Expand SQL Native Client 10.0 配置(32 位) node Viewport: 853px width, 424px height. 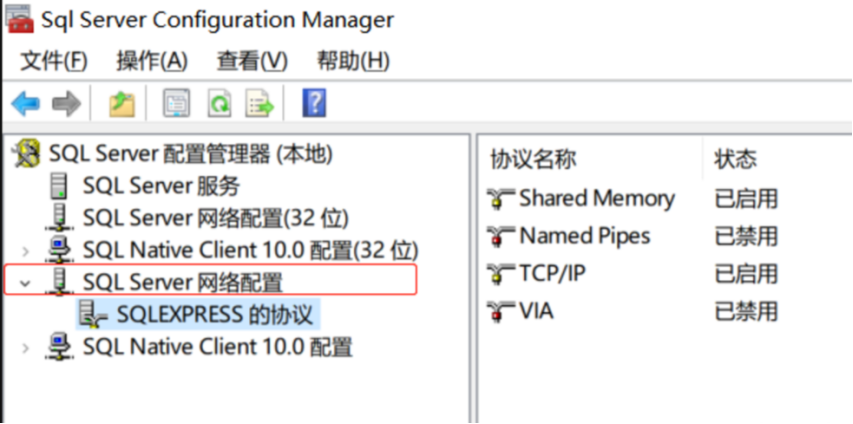tap(27, 249)
